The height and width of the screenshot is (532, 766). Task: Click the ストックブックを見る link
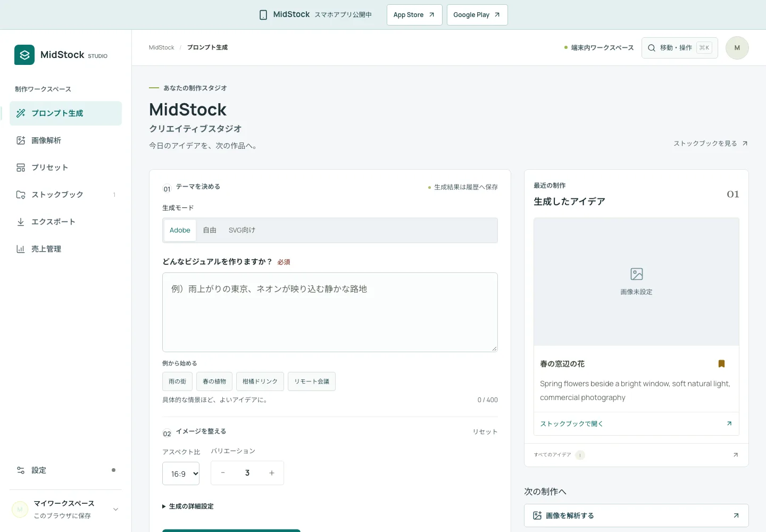[x=711, y=144]
